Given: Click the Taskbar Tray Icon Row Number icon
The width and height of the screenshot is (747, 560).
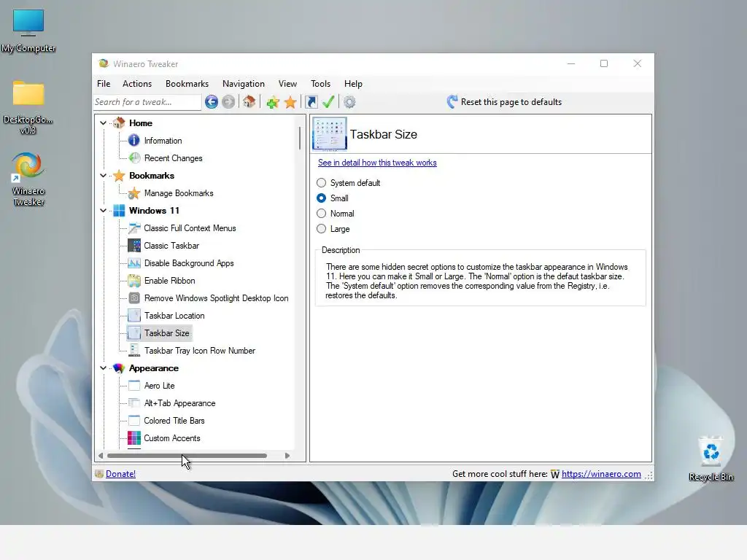Looking at the screenshot, I should point(134,351).
